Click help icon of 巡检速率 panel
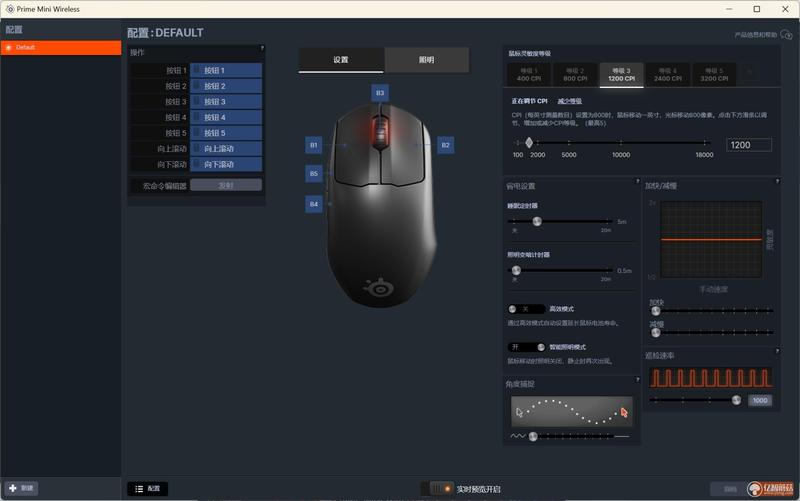The height and width of the screenshot is (501, 800). point(777,351)
